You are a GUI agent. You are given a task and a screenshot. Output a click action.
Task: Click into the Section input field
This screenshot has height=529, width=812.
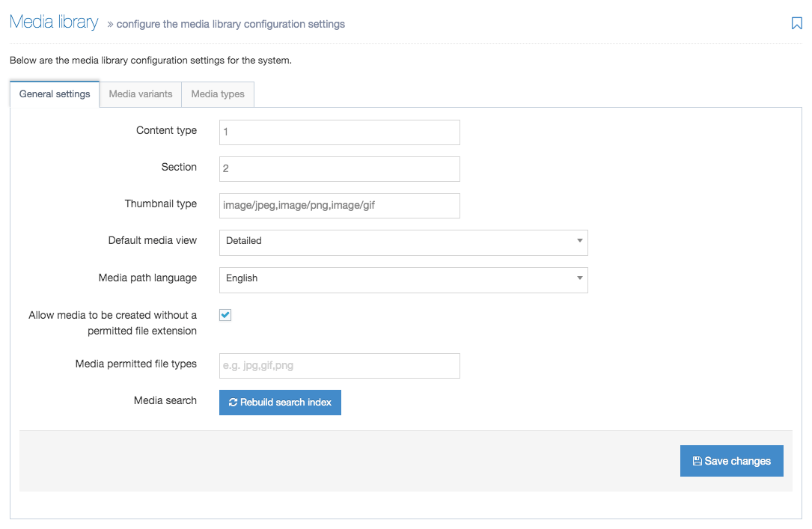pos(339,169)
